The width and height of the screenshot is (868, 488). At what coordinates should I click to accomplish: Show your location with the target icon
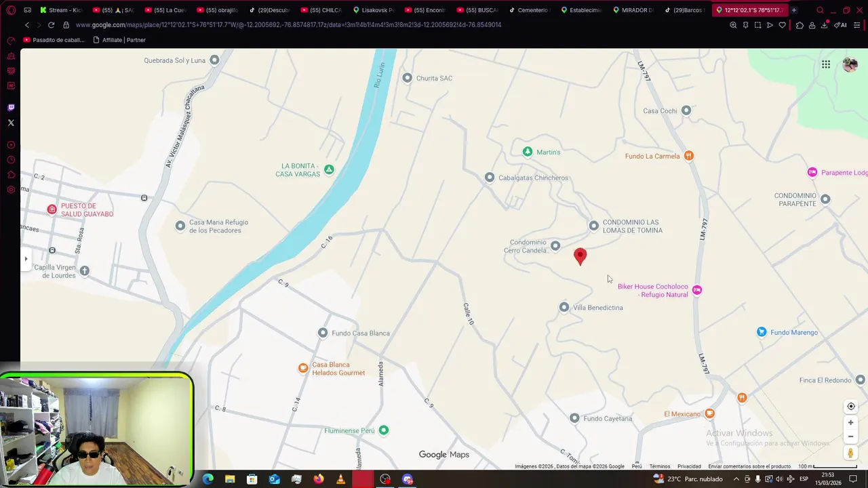click(851, 407)
